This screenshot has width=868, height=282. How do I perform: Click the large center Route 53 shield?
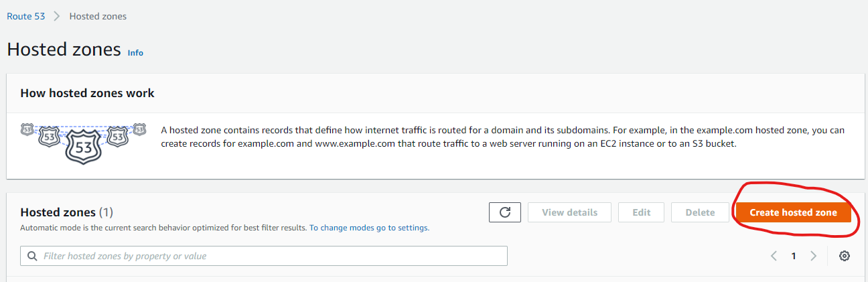point(84,145)
